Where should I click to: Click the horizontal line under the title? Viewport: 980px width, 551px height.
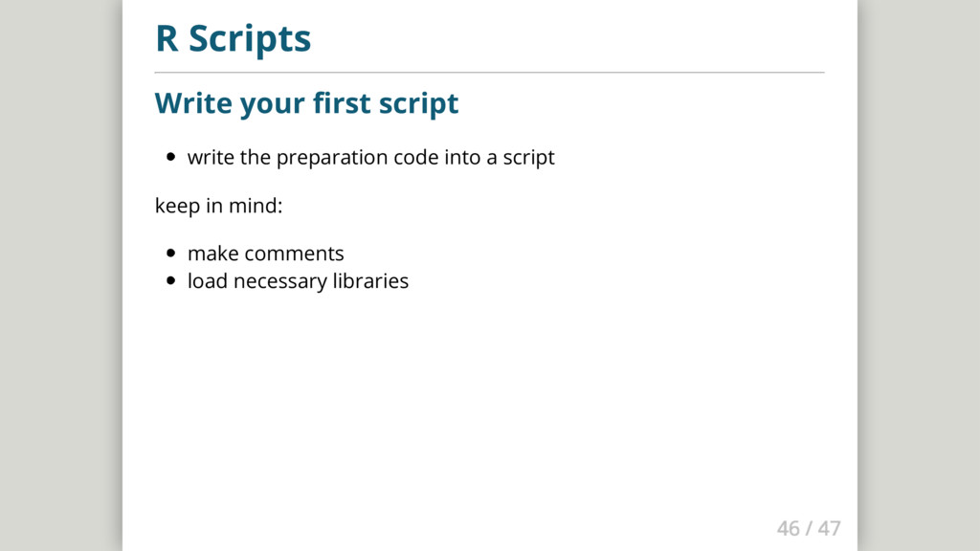pos(489,72)
